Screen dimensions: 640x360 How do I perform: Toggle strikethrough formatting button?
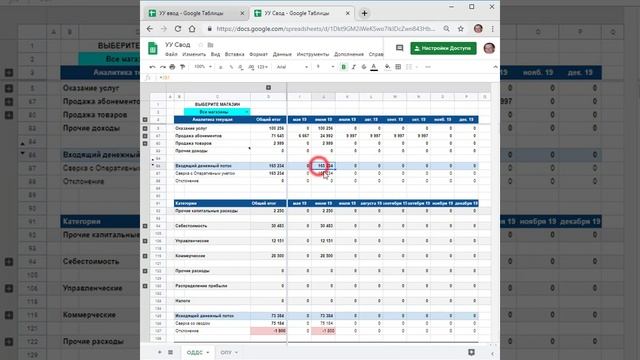[364, 67]
